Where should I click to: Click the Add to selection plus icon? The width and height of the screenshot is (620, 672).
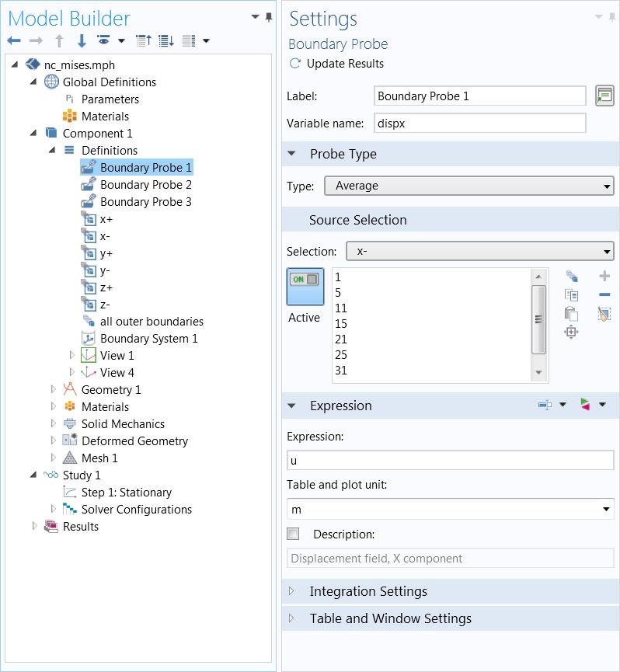click(604, 276)
